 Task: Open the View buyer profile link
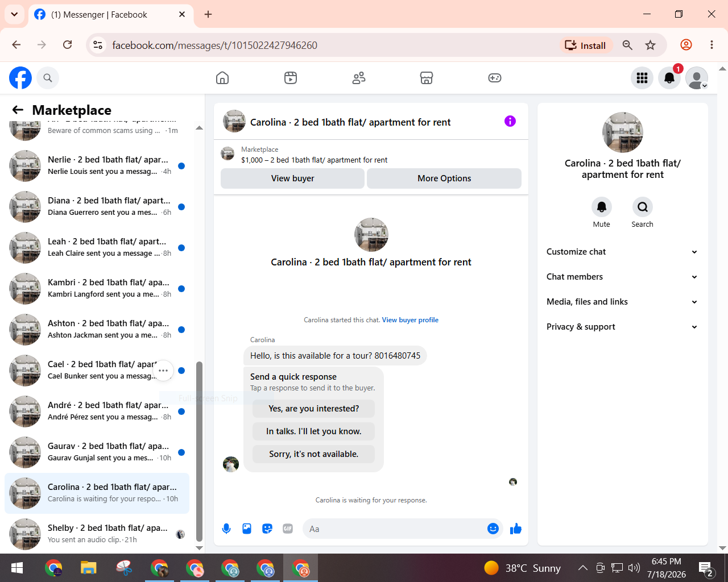[410, 320]
